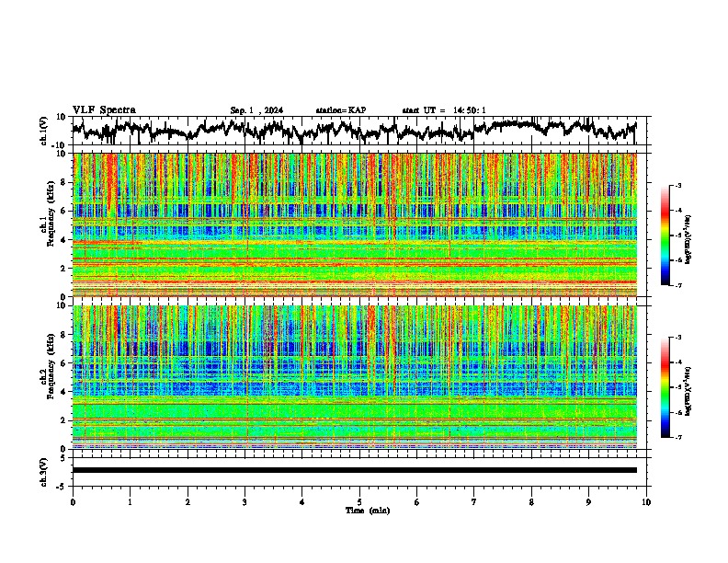The height and width of the screenshot is (563, 728).
Task: Click the ch.2 colorbar log(PSD) label
Action: [x=688, y=391]
